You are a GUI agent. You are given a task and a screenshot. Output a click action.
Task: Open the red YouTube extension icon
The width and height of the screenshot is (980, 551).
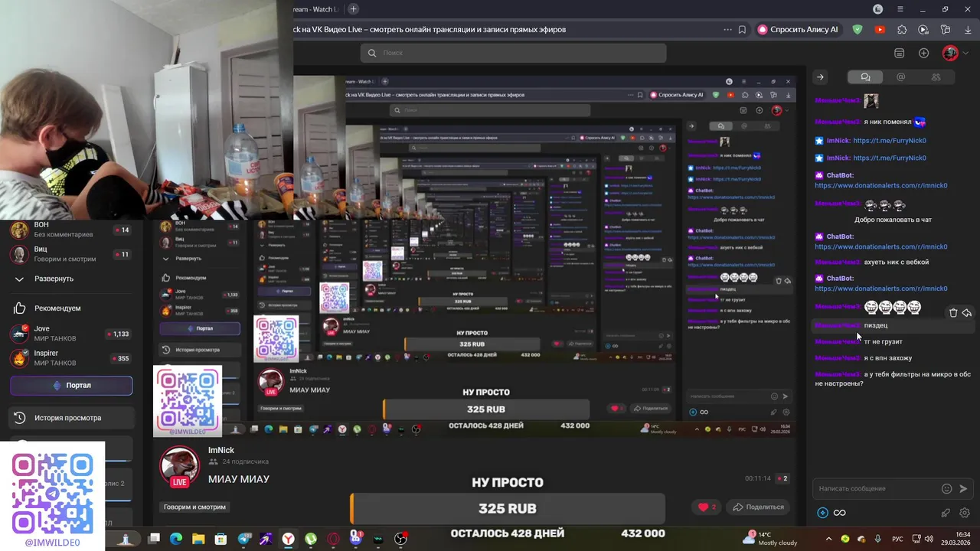pyautogui.click(x=880, y=30)
